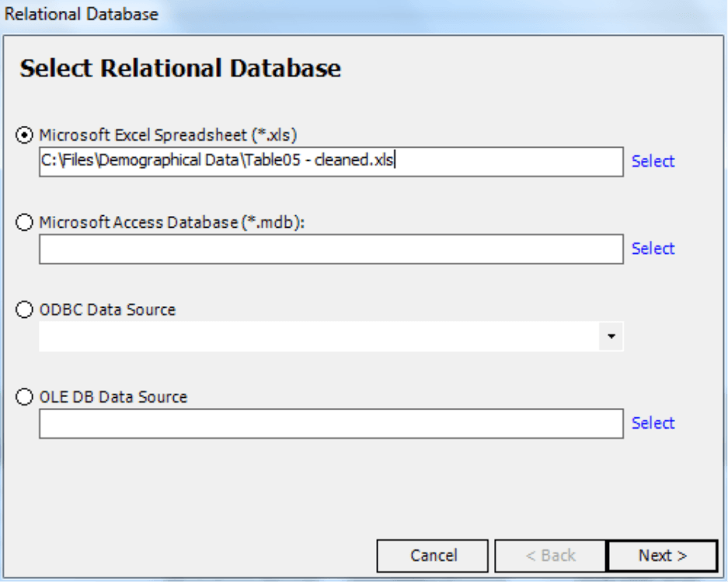Viewport: 728px width, 582px height.
Task: Click the OLE DB Data Source label text
Action: [x=113, y=397]
